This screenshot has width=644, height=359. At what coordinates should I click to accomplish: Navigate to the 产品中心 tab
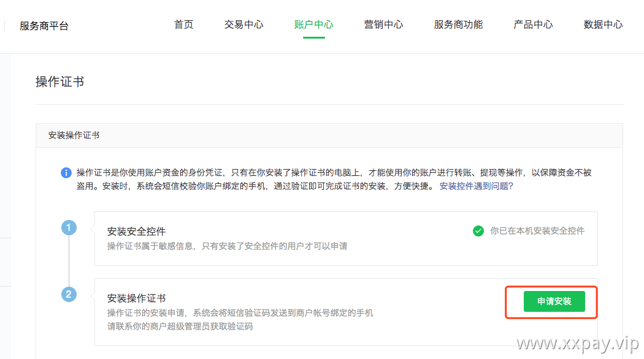click(x=533, y=25)
